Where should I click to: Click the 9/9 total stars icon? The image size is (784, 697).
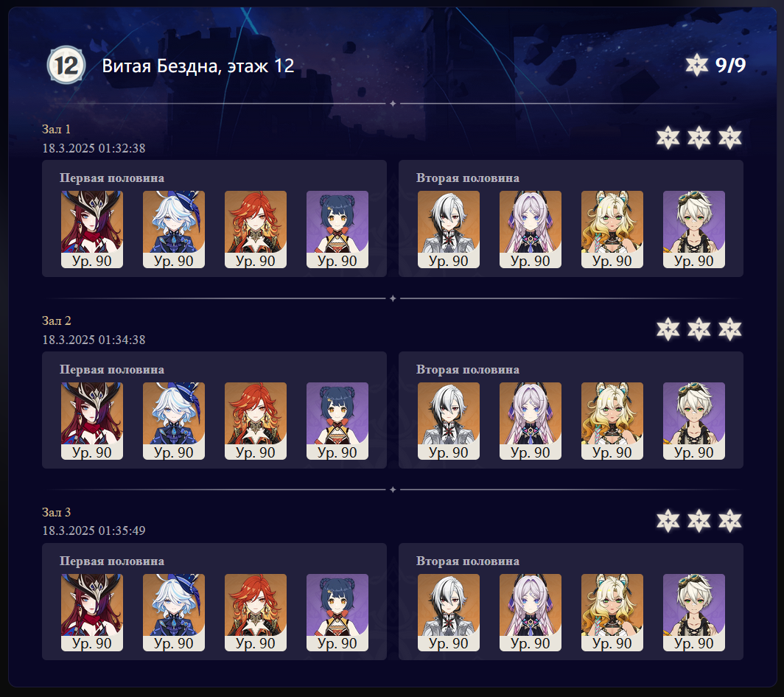tap(696, 65)
